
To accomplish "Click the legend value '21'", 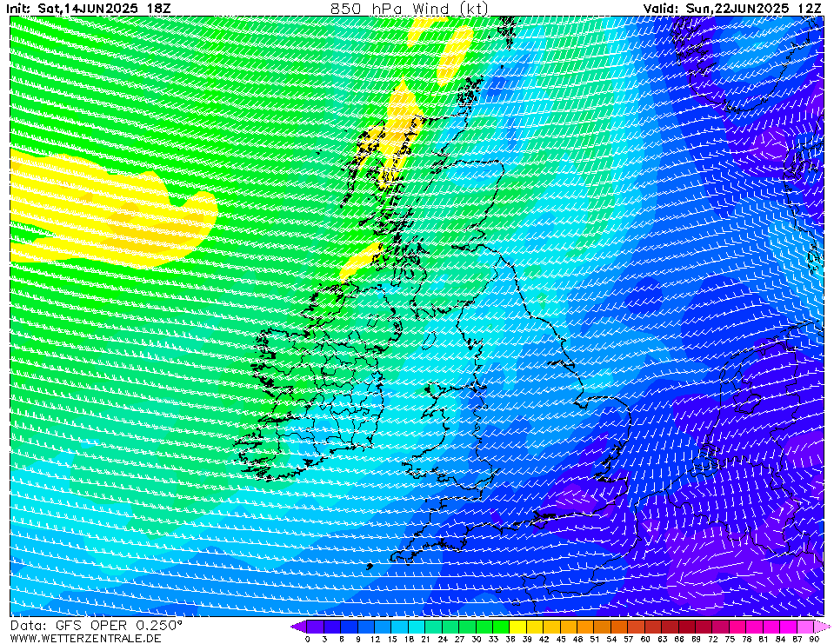I will click(x=425, y=639).
